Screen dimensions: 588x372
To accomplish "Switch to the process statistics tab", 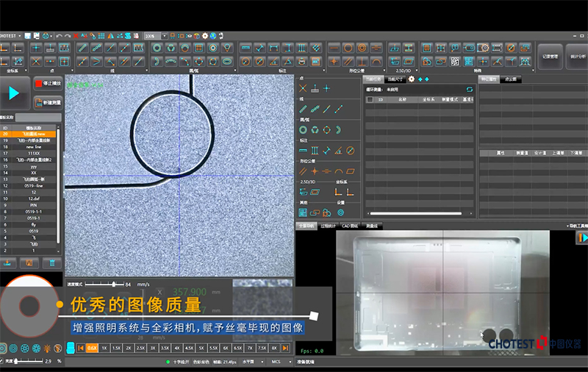I will pyautogui.click(x=328, y=226).
